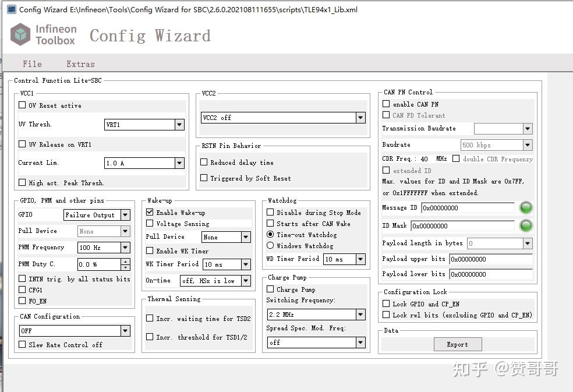
Task: Increase PWM Duty C. with up arrow
Action: coord(125,262)
